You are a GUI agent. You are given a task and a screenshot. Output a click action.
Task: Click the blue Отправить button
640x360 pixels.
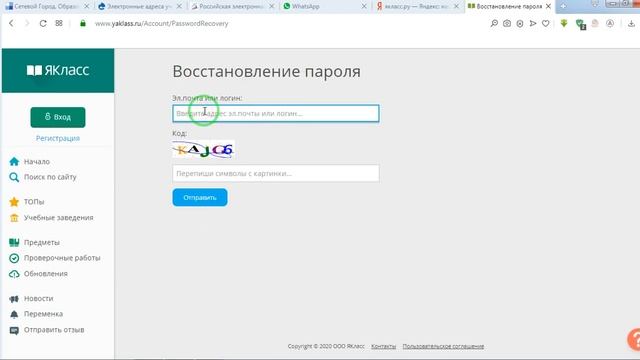pyautogui.click(x=200, y=198)
